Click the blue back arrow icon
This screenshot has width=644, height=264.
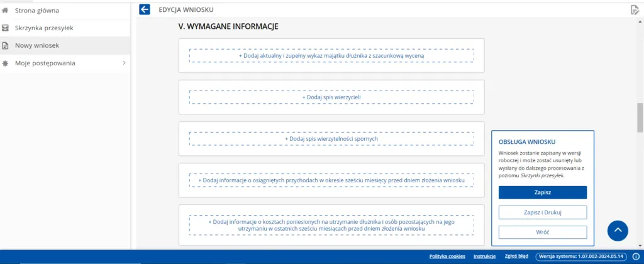coord(144,9)
